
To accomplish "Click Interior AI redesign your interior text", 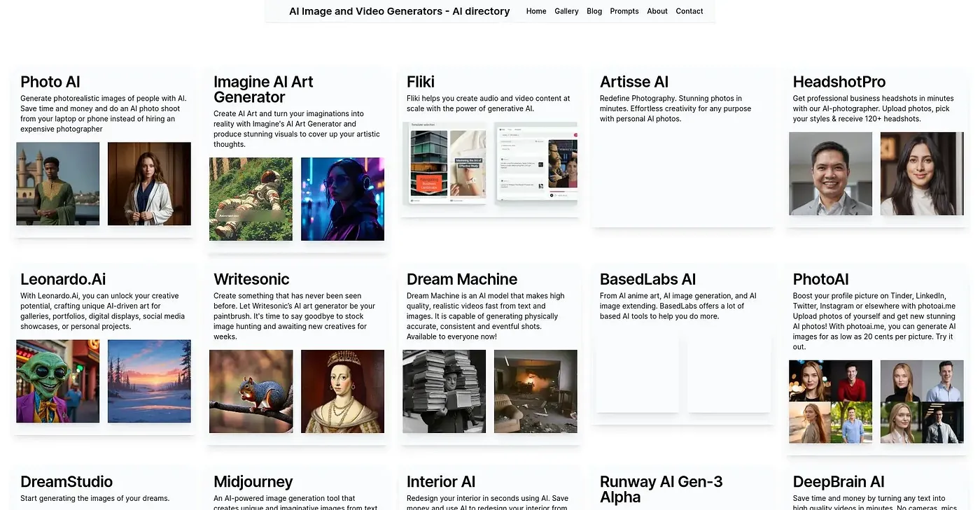I will click(488, 502).
